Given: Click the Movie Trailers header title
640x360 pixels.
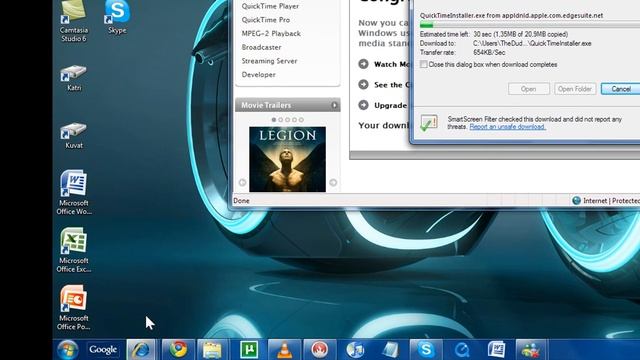Looking at the screenshot, I should pyautogui.click(x=266, y=105).
